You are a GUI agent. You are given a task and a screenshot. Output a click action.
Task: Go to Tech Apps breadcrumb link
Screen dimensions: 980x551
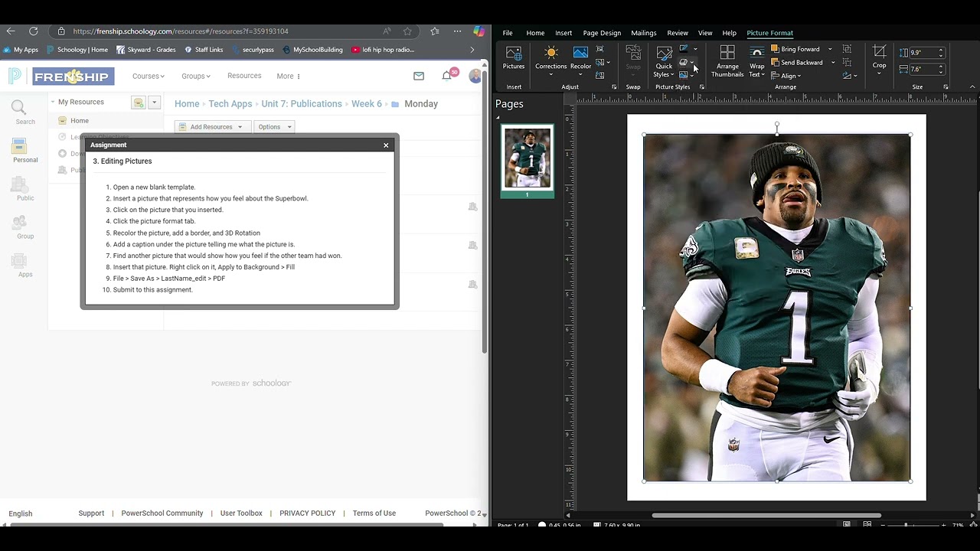click(230, 103)
